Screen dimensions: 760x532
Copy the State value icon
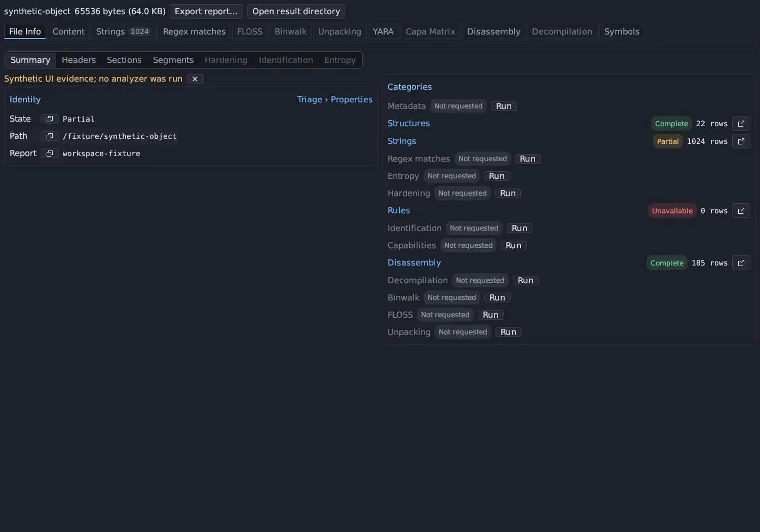click(x=50, y=119)
